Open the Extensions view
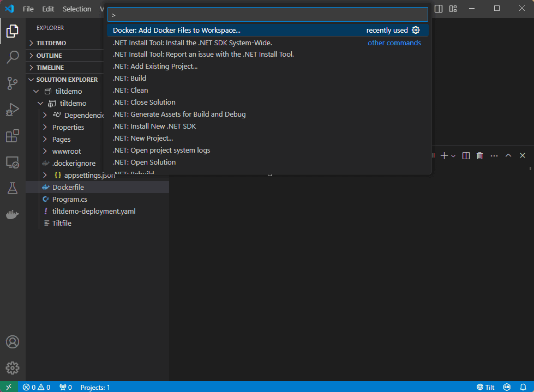The image size is (534, 392). click(x=12, y=136)
